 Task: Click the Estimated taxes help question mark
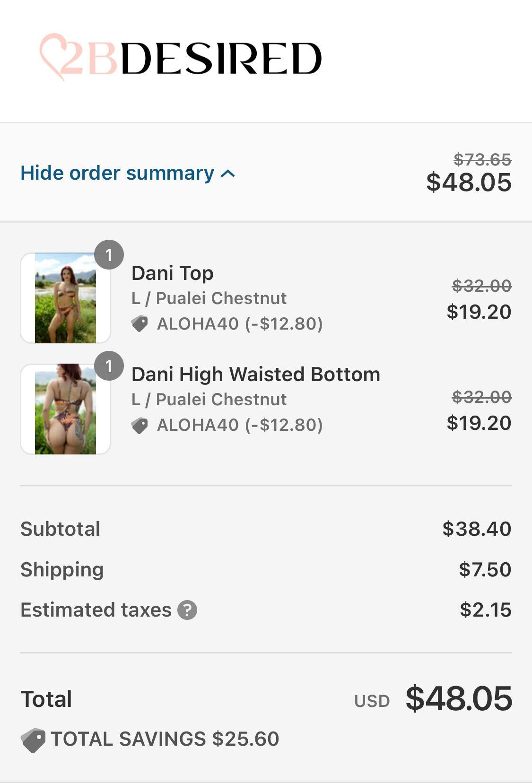[x=187, y=610]
